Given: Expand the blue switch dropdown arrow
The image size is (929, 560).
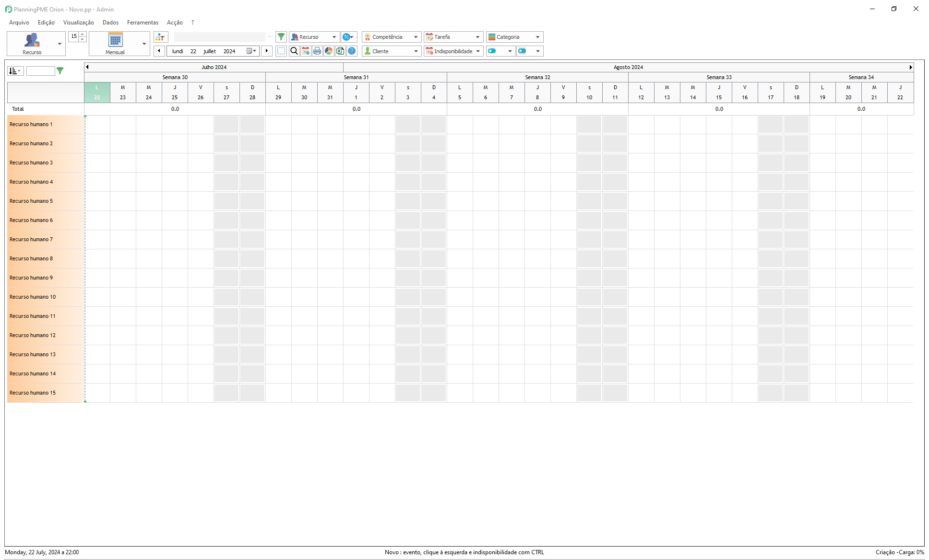Looking at the screenshot, I should pos(510,51).
